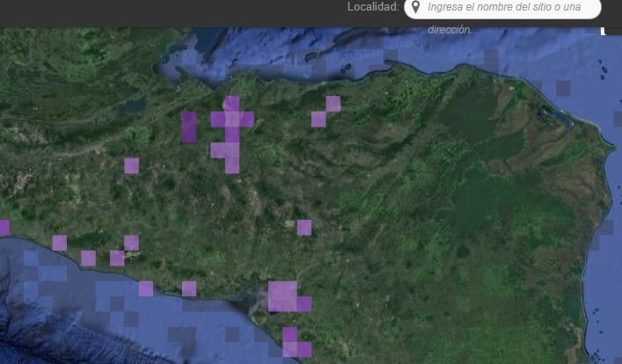This screenshot has width=622, height=364.
Task: Click the location pin icon in search box
Action: point(415,7)
